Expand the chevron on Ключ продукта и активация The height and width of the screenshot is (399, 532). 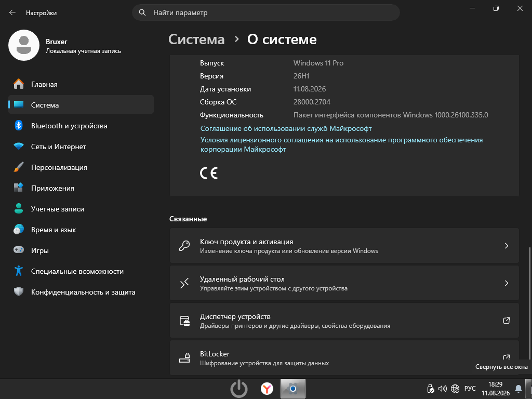[506, 246]
